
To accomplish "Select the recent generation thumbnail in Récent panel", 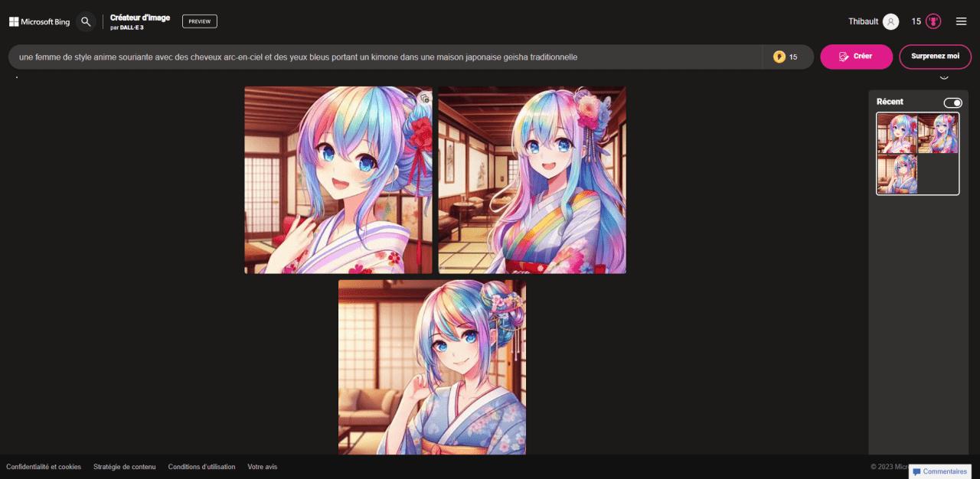I will tap(917, 153).
